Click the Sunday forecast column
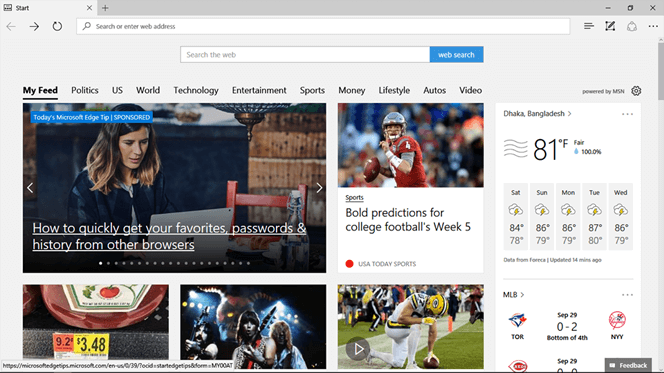664x373 pixels. coord(542,216)
